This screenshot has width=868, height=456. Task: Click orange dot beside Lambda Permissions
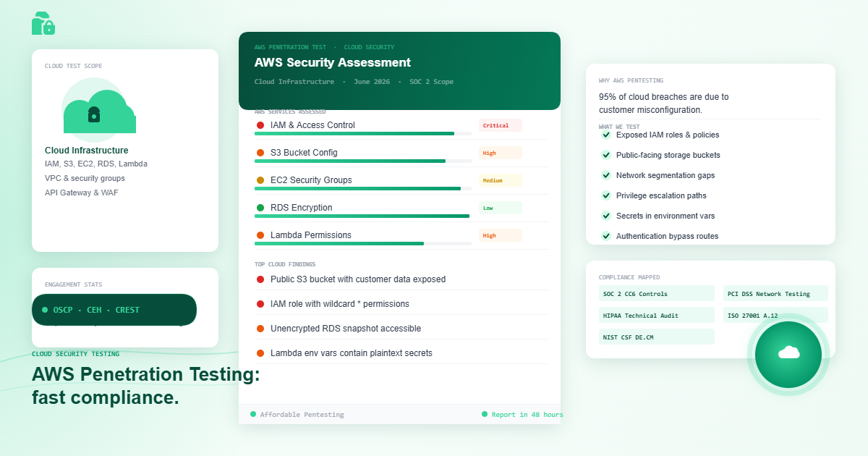[x=260, y=235]
